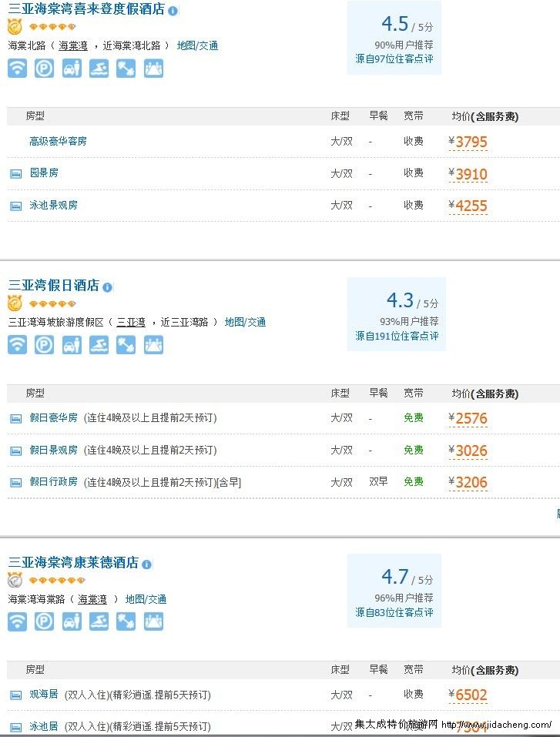
Task: Click the swimming pool icon under 三亚海棠湾康莱德酒店
Action: point(99,621)
